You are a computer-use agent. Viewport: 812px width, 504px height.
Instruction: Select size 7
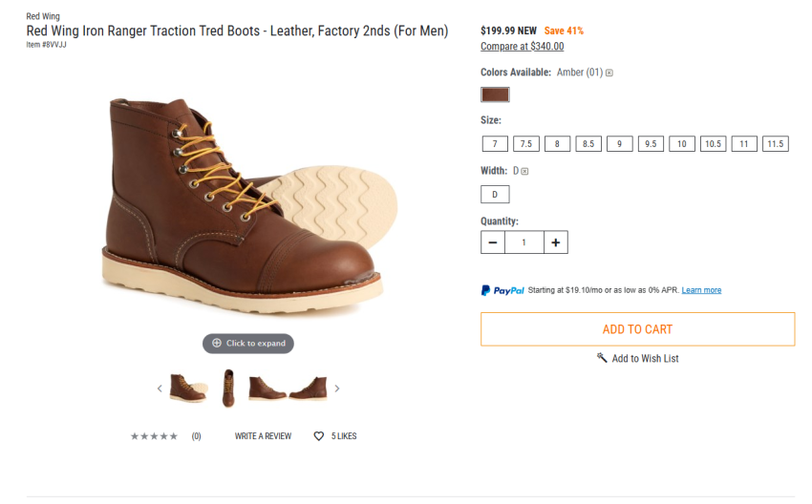pos(494,144)
